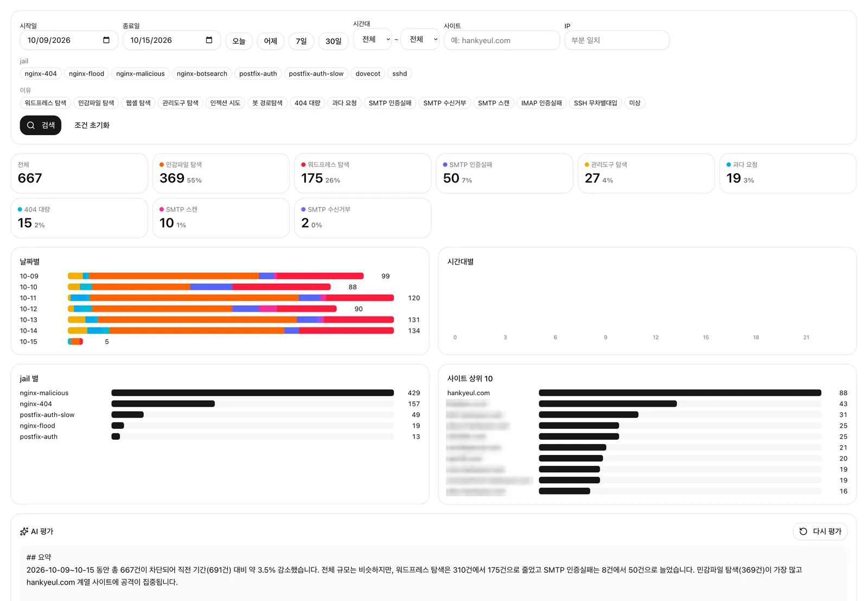
Task: Expand the first 시간대 전체 dropdown
Action: click(x=373, y=39)
